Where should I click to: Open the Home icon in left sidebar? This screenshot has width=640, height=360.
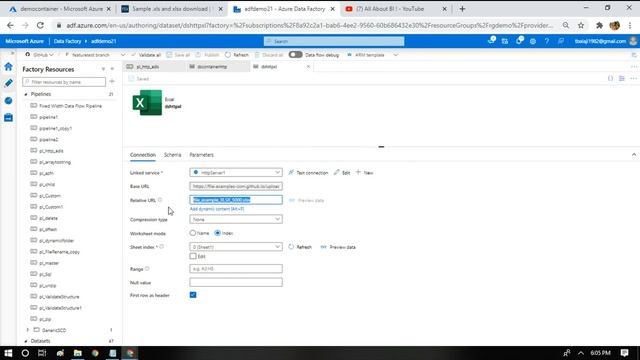coord(8,67)
